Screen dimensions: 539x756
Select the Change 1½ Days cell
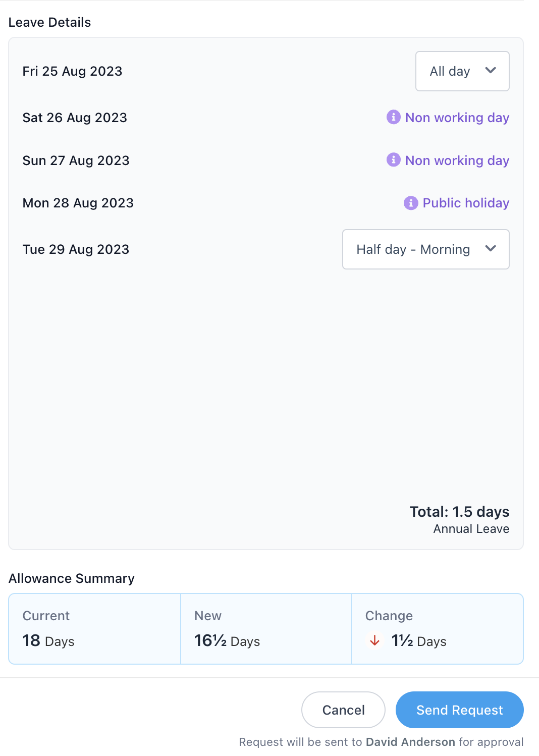point(437,629)
